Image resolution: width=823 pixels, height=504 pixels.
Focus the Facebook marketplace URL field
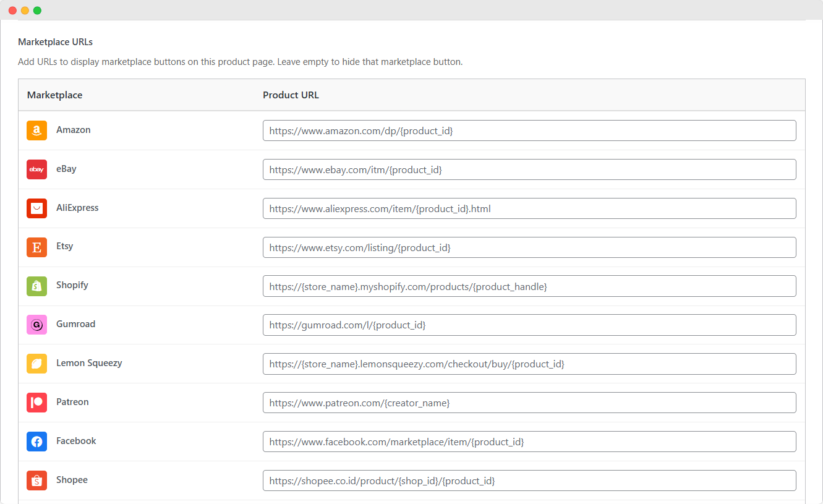point(529,442)
